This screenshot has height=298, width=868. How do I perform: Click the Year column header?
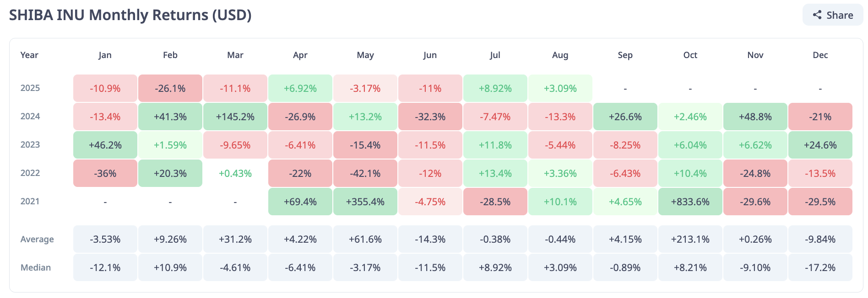click(x=29, y=55)
